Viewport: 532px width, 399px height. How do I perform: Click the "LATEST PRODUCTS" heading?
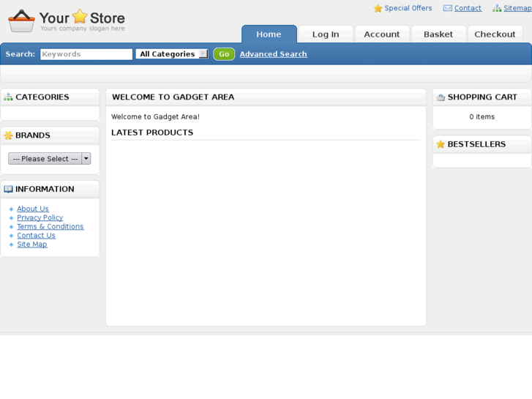click(152, 133)
